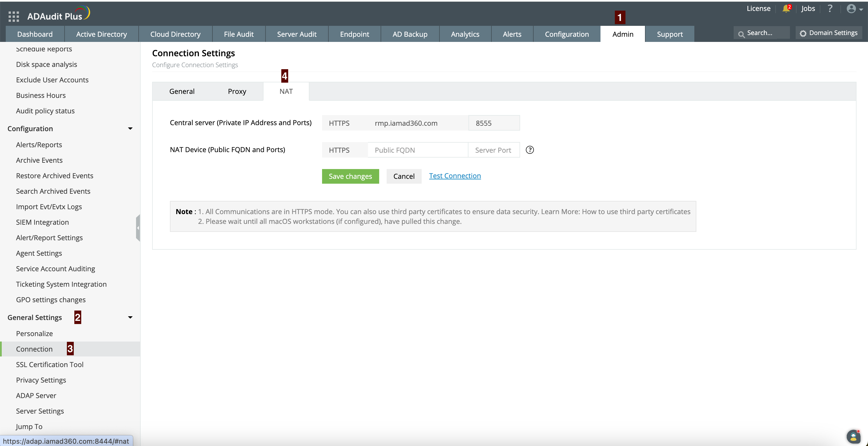Open the File Audit menu tab
This screenshot has height=446, width=868.
click(239, 34)
